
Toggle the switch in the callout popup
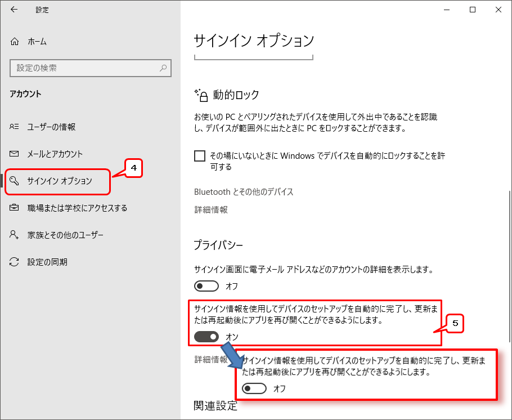pos(254,388)
